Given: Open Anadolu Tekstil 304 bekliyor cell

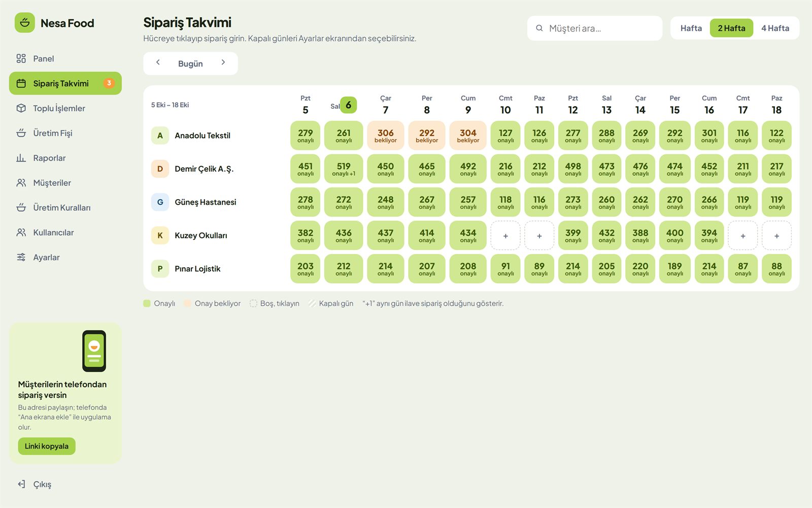Looking at the screenshot, I should [468, 136].
